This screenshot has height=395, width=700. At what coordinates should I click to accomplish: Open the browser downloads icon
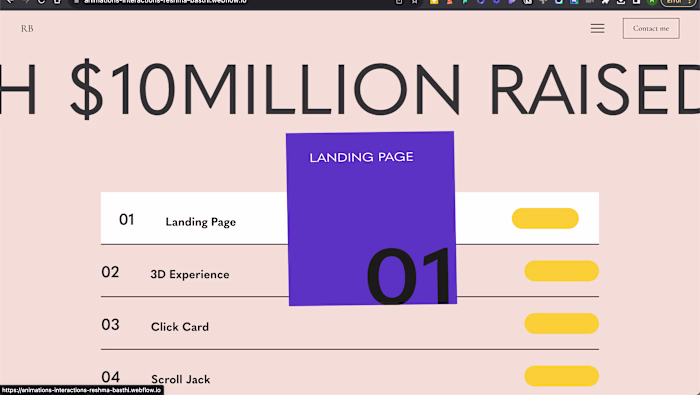621,2
